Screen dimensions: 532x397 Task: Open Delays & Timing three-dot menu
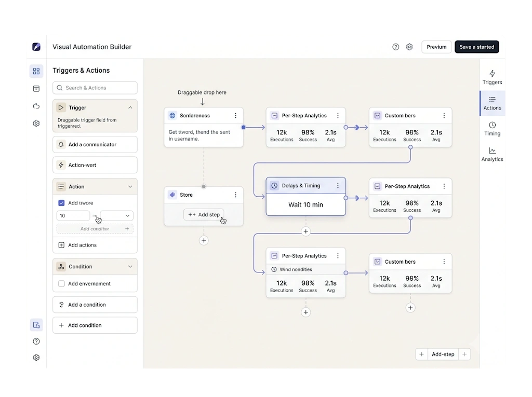pos(338,186)
